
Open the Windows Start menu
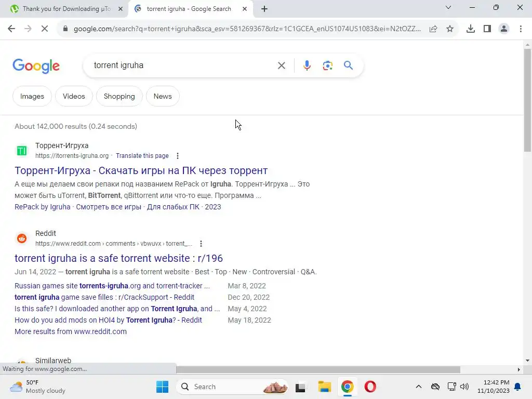coord(162,387)
